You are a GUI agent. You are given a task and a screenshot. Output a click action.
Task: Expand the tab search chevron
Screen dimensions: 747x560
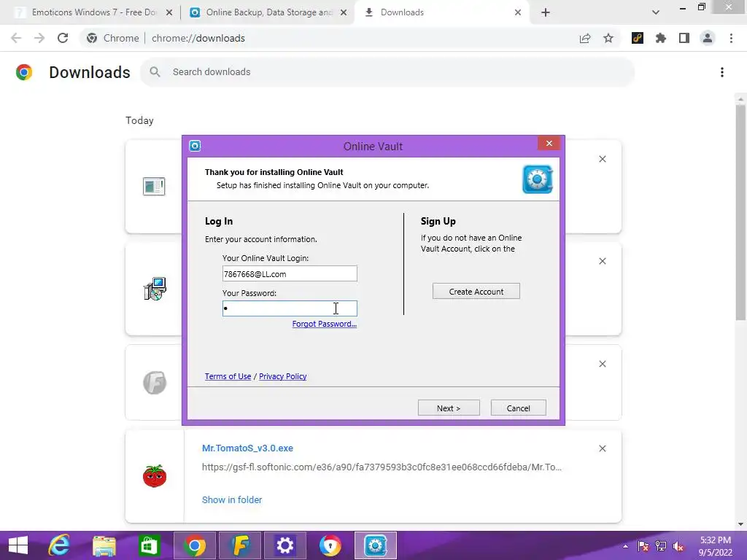(656, 13)
